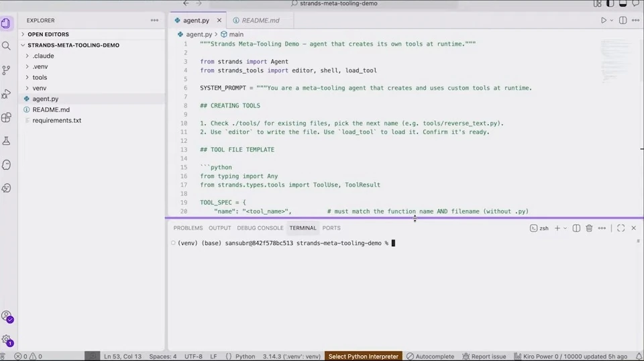The height and width of the screenshot is (361, 644).
Task: Open the Kiro ghost panel
Action: (6, 165)
